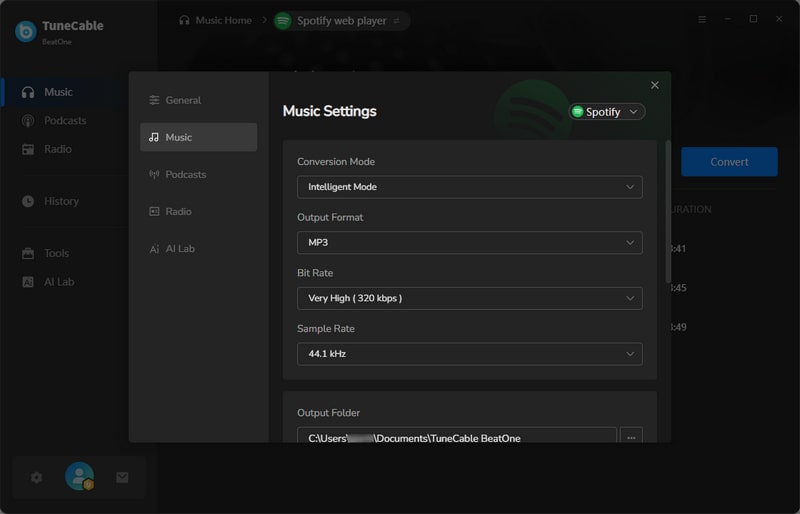Expand Conversion Mode dropdown
The height and width of the screenshot is (514, 800).
[469, 187]
